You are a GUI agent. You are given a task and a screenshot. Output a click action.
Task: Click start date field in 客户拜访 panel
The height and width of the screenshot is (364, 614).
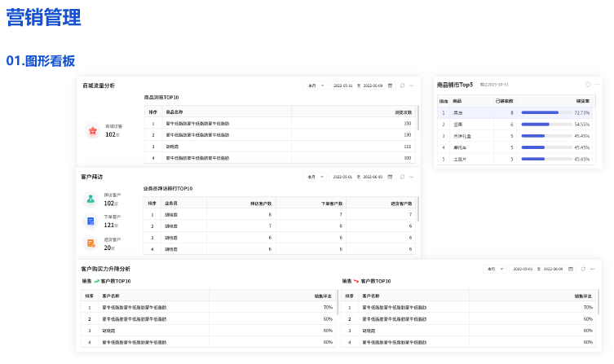pos(342,177)
